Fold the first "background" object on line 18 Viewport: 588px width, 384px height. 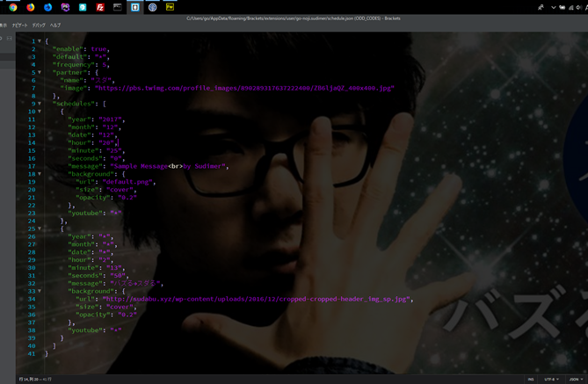coord(40,174)
